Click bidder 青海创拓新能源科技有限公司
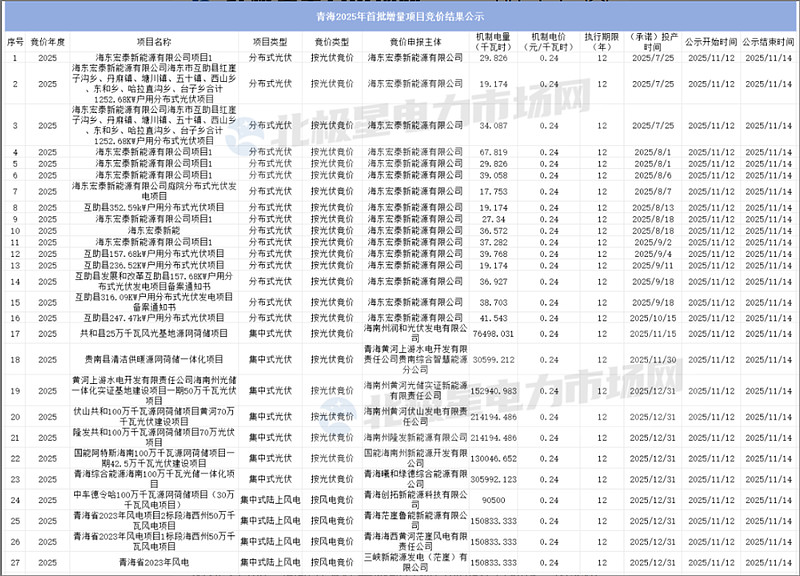The width and height of the screenshot is (800, 576). (x=415, y=500)
